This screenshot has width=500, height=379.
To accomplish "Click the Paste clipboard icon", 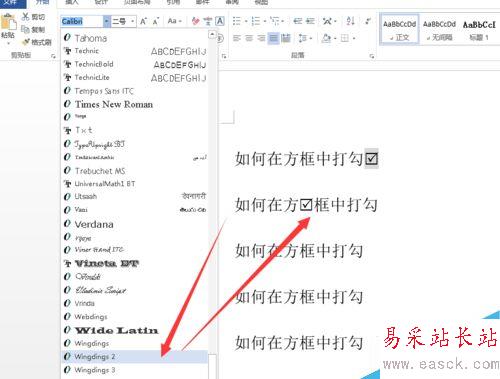I will point(8,22).
